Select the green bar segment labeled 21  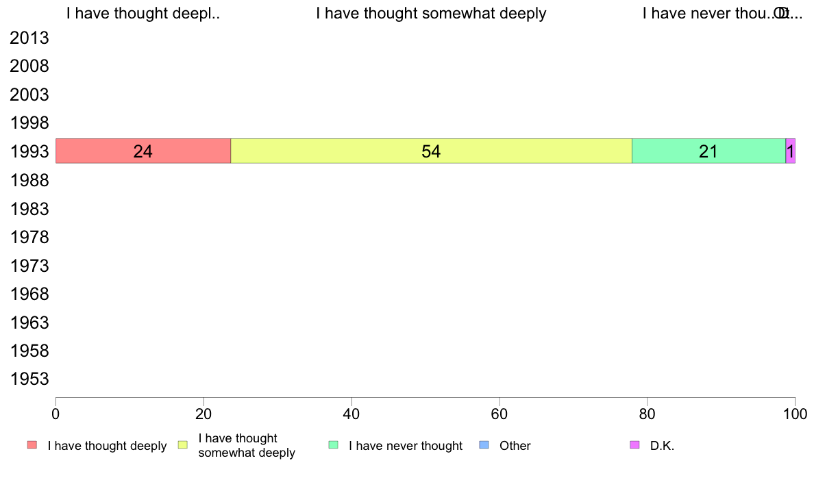(x=708, y=151)
